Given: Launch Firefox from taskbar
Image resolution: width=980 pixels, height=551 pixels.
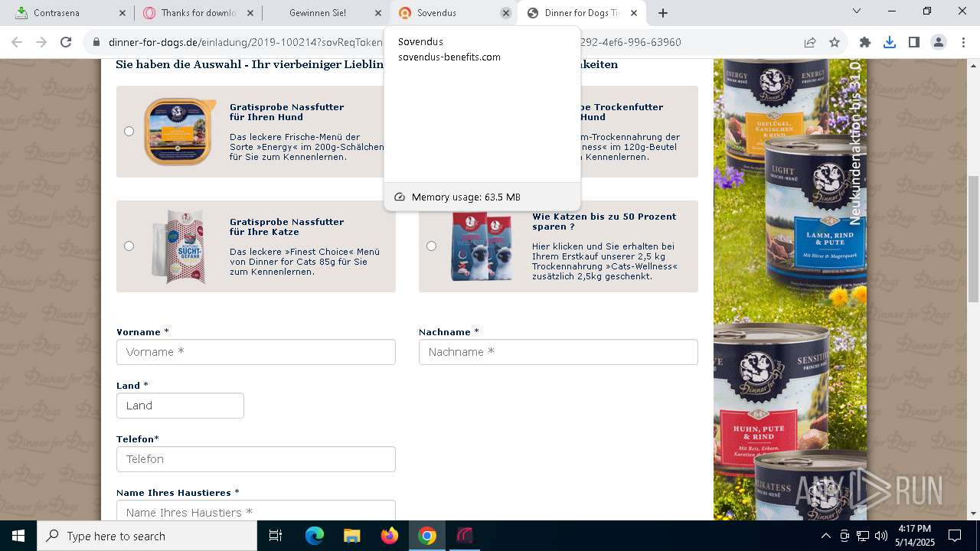Looking at the screenshot, I should tap(390, 536).
